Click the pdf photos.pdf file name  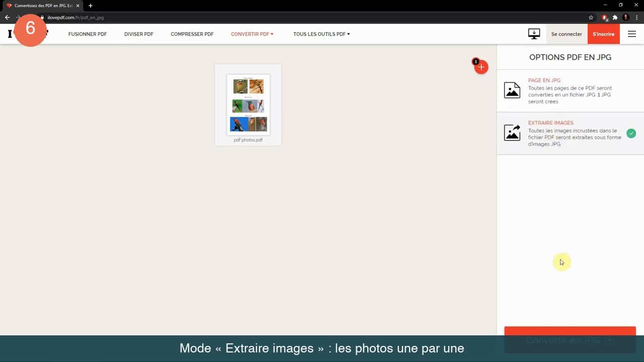pos(248,140)
